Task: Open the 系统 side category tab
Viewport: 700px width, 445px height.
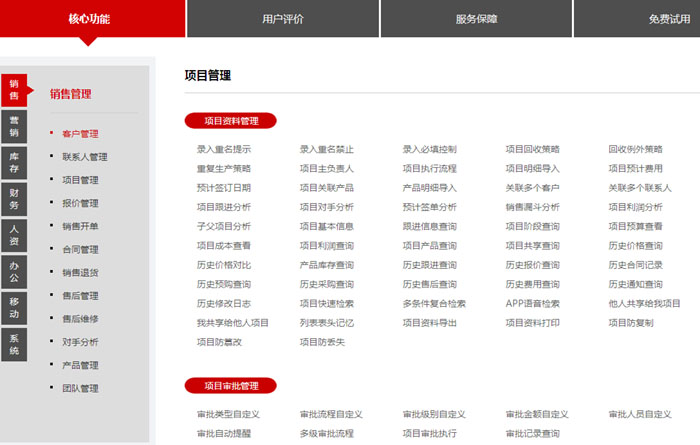Action: click(14, 344)
